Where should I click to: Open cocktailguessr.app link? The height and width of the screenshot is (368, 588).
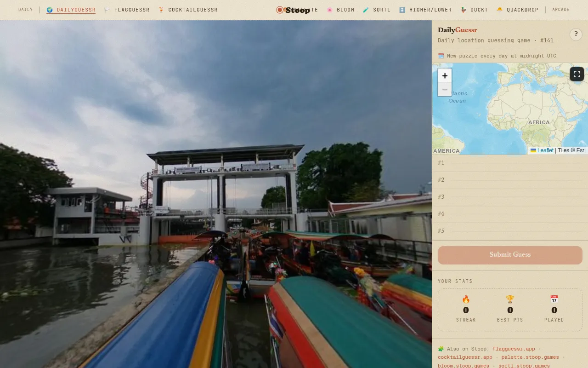pyautogui.click(x=465, y=357)
